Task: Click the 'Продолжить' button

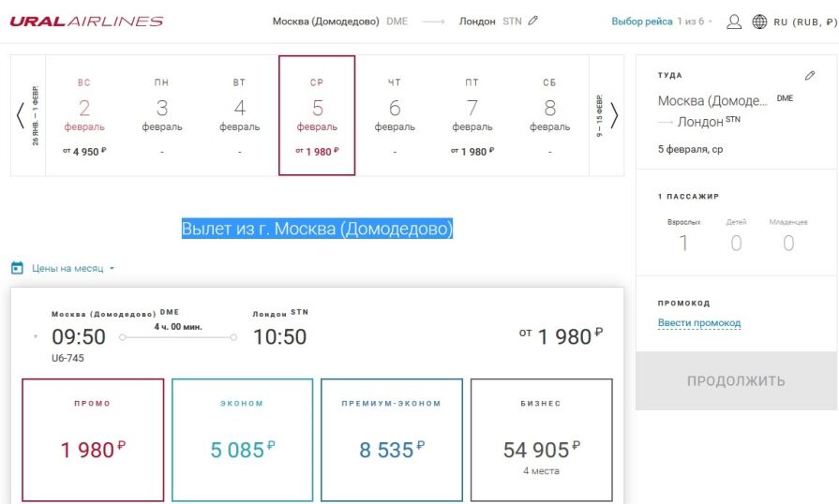Action: (736, 380)
